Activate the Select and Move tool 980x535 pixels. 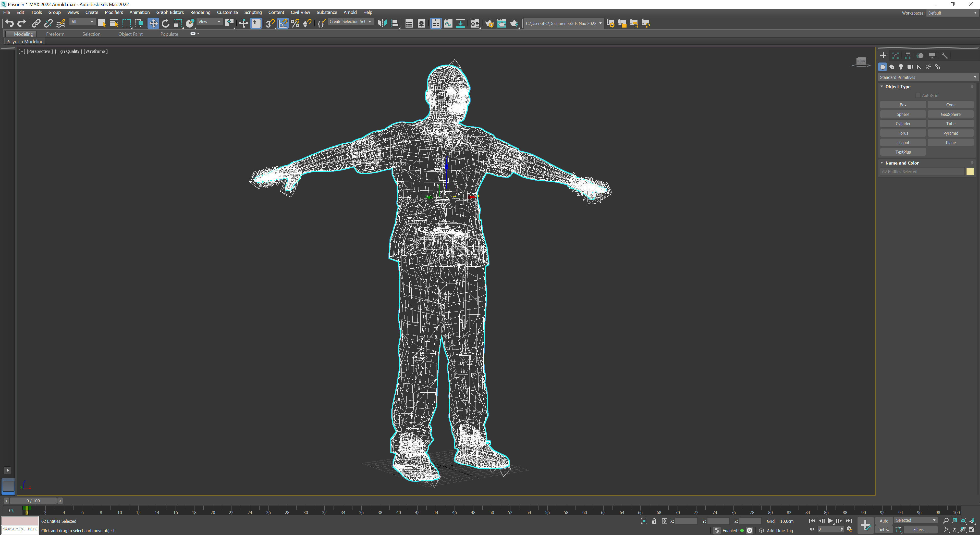(153, 23)
